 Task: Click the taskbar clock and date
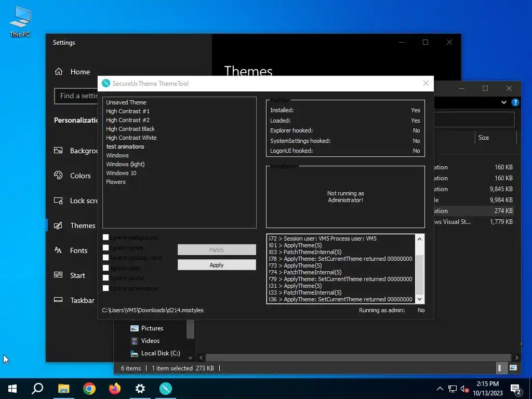pos(488,389)
